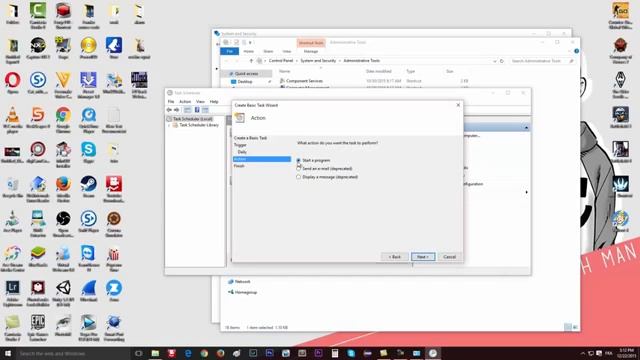Select Desktop in Explorer sidebar

pos(245,82)
